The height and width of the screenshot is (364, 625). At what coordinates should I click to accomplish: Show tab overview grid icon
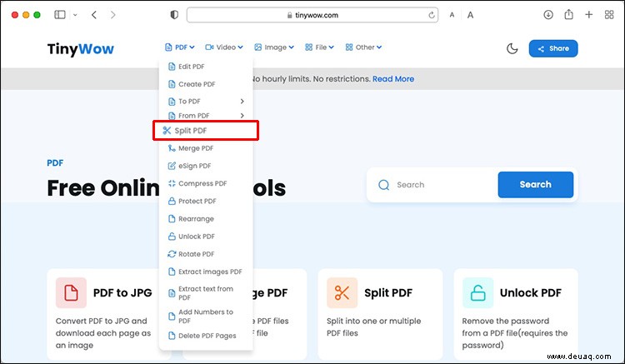coord(609,15)
